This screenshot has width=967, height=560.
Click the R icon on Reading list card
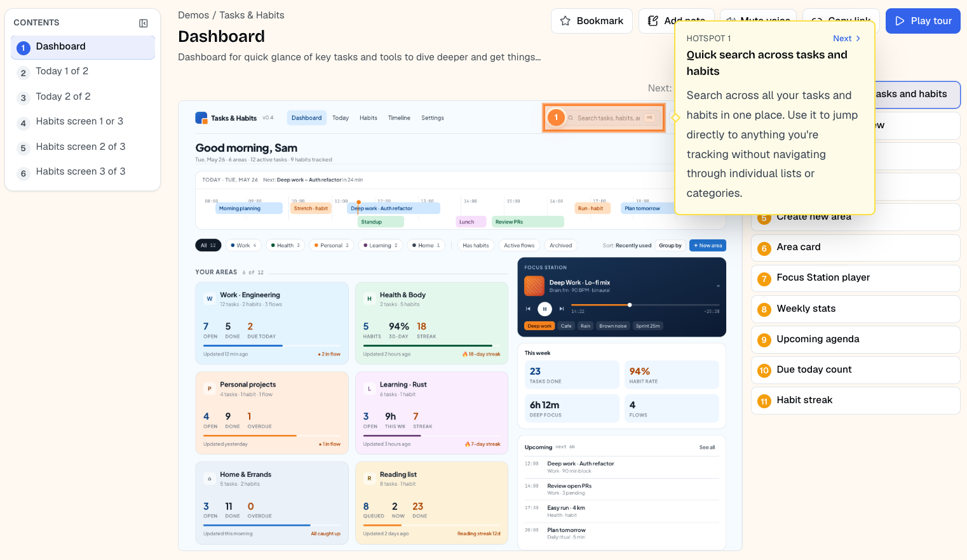[x=369, y=478]
